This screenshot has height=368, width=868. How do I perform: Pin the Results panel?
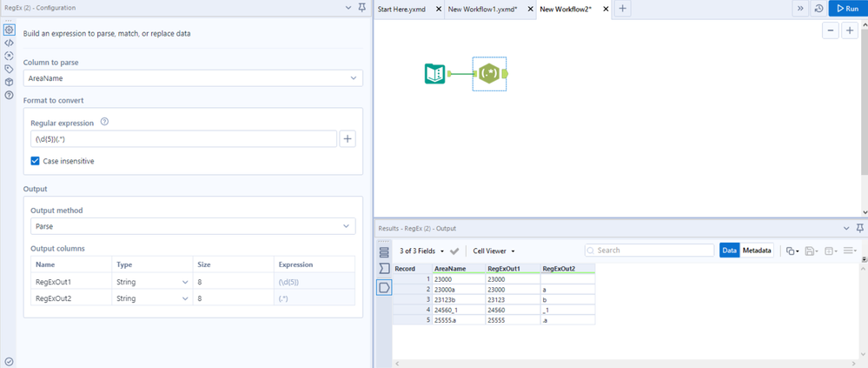pos(859,228)
